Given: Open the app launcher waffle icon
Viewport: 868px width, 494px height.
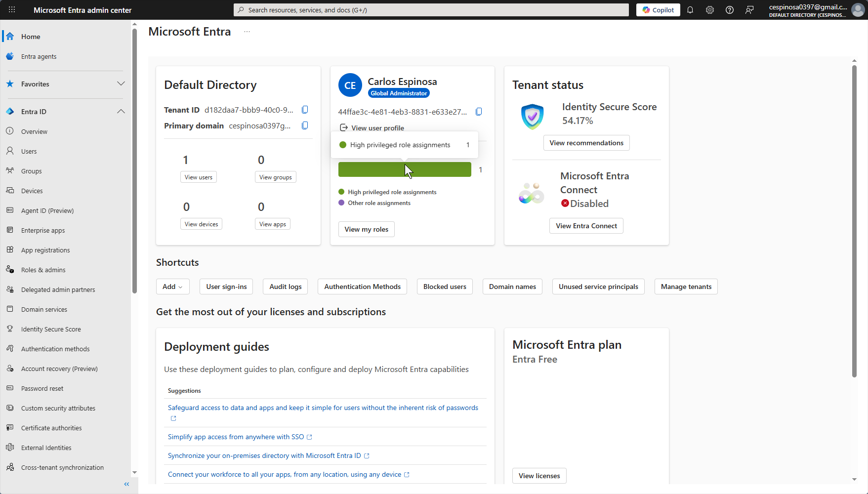Looking at the screenshot, I should (x=12, y=10).
